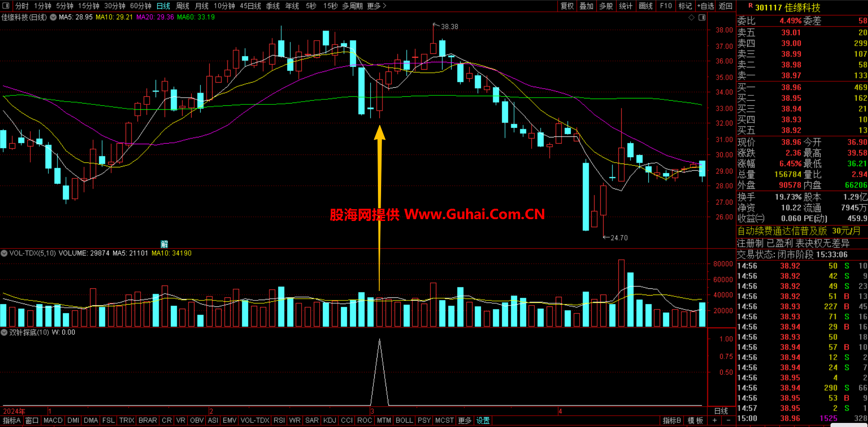Select the VOL-TDX indicator tab
The image size is (868, 427).
tap(255, 421)
